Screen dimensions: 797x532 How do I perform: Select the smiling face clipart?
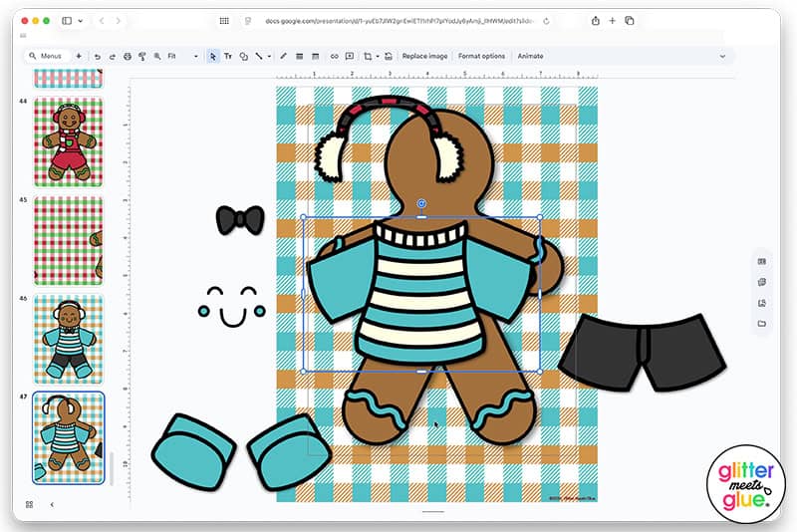coord(232,306)
